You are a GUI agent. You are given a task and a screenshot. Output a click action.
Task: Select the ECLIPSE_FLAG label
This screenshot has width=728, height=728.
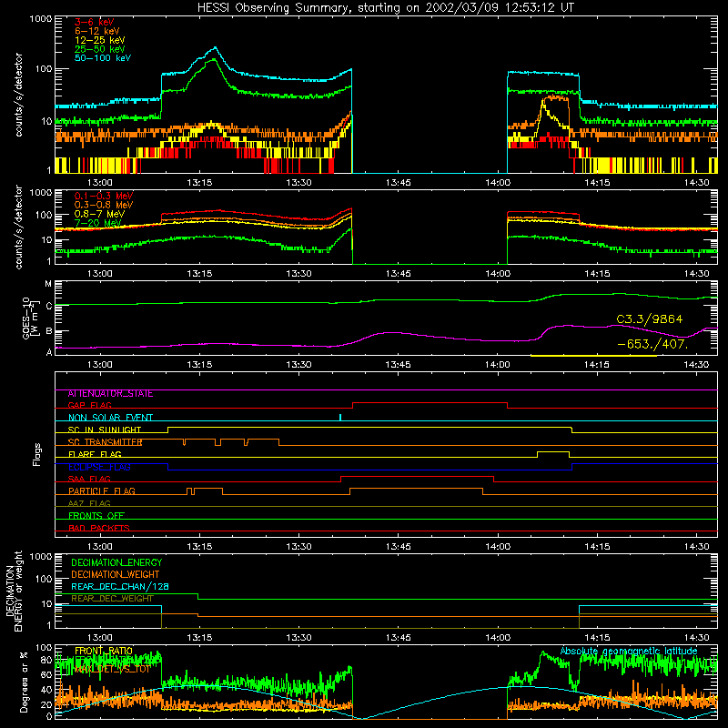[99, 467]
